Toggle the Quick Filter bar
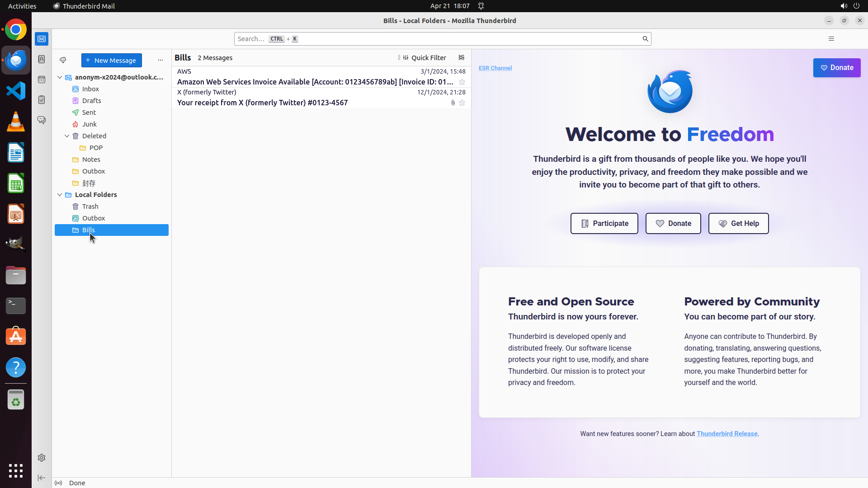 point(424,58)
